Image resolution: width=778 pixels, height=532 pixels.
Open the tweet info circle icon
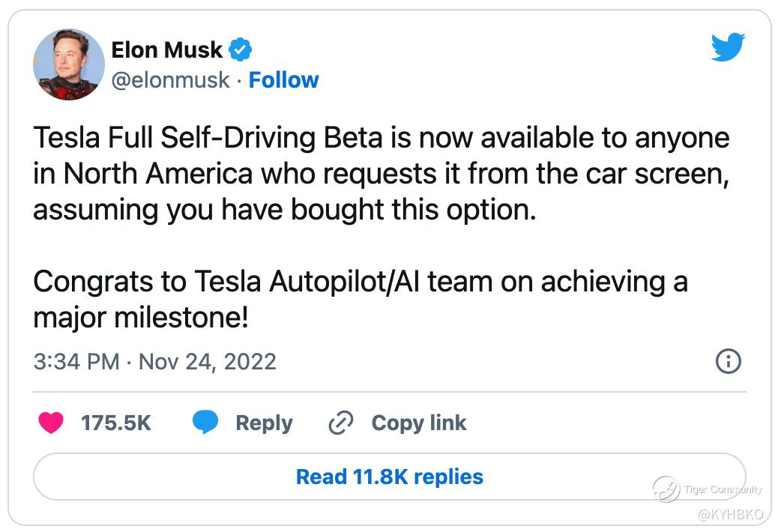click(729, 362)
